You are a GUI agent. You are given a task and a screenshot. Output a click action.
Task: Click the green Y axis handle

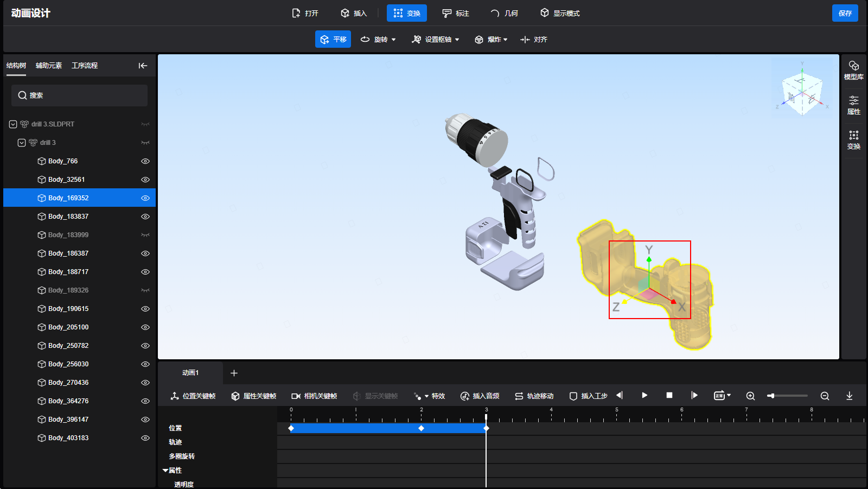[649, 259]
